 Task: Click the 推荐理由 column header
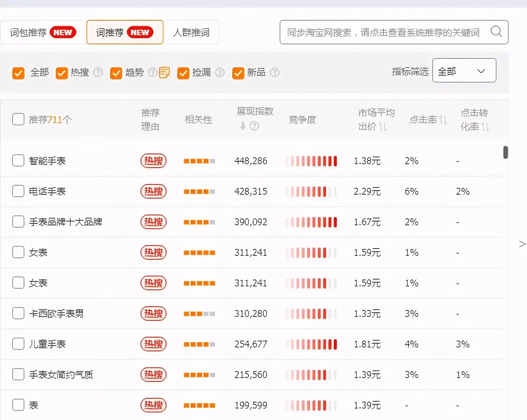tap(150, 120)
